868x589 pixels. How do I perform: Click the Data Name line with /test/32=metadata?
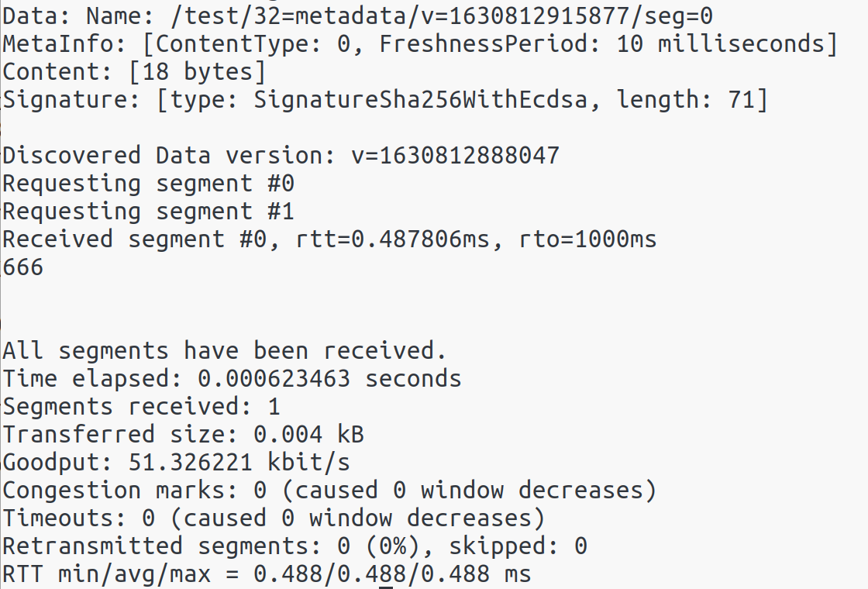point(357,16)
